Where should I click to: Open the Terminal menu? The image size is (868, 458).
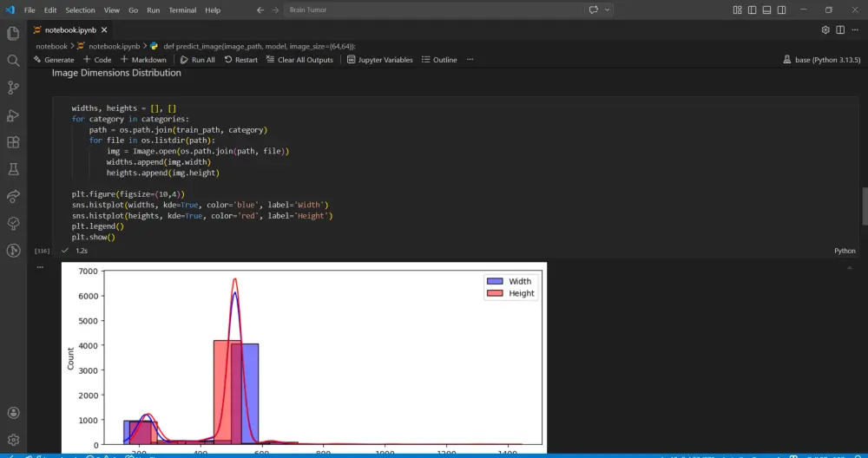click(182, 10)
